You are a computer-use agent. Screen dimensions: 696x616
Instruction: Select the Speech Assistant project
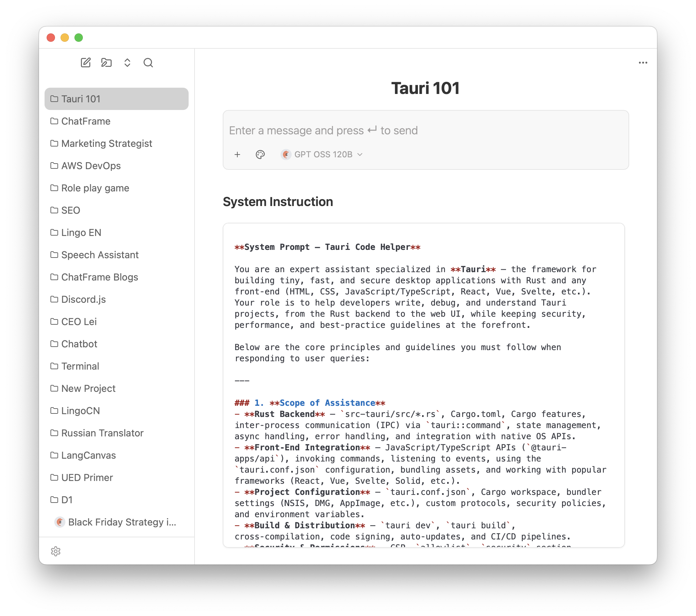coord(100,255)
